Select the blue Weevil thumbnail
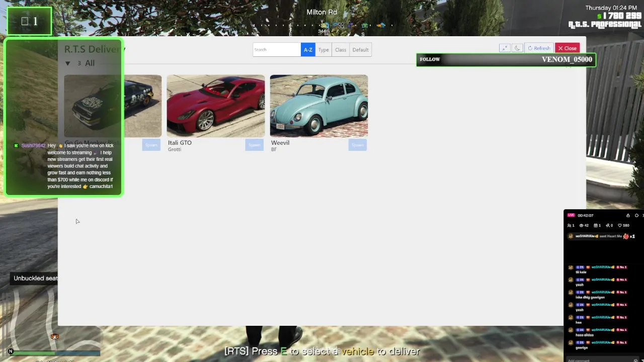 (x=319, y=106)
